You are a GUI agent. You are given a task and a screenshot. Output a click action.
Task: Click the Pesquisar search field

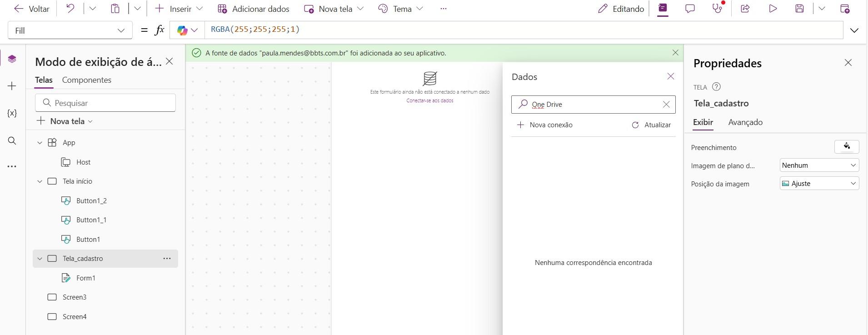[105, 103]
